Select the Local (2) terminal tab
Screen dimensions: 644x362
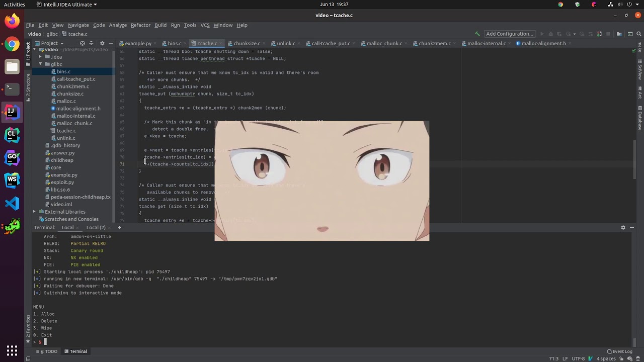coord(96,227)
